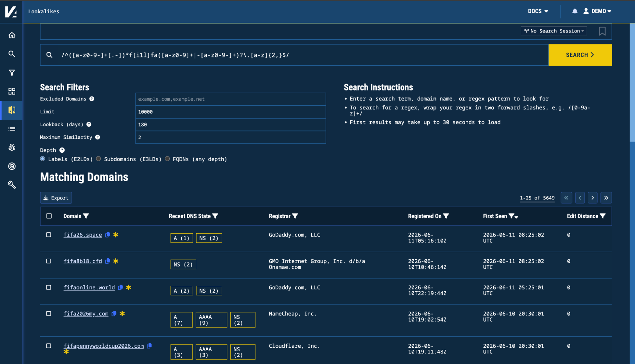Screen dimensions: 635x364
Task: Bookmark this search with bookmark icon
Action: (x=602, y=31)
